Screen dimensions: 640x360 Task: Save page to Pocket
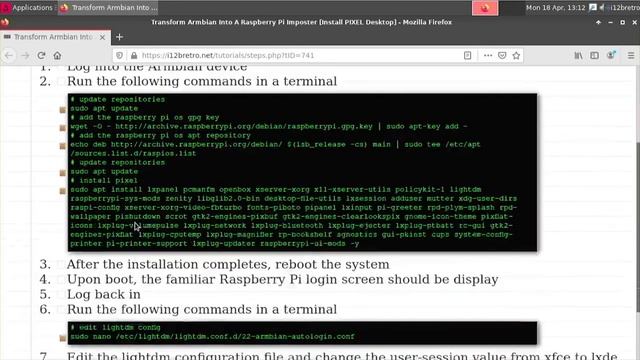pyautogui.click(x=502, y=56)
